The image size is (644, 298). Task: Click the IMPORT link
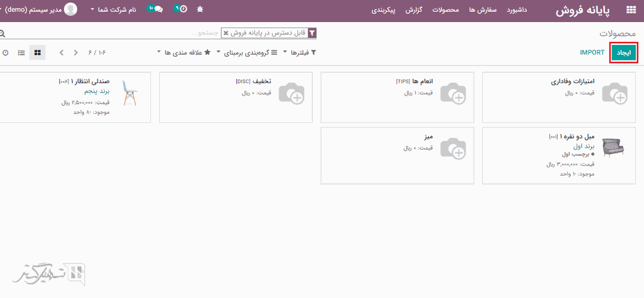click(592, 52)
